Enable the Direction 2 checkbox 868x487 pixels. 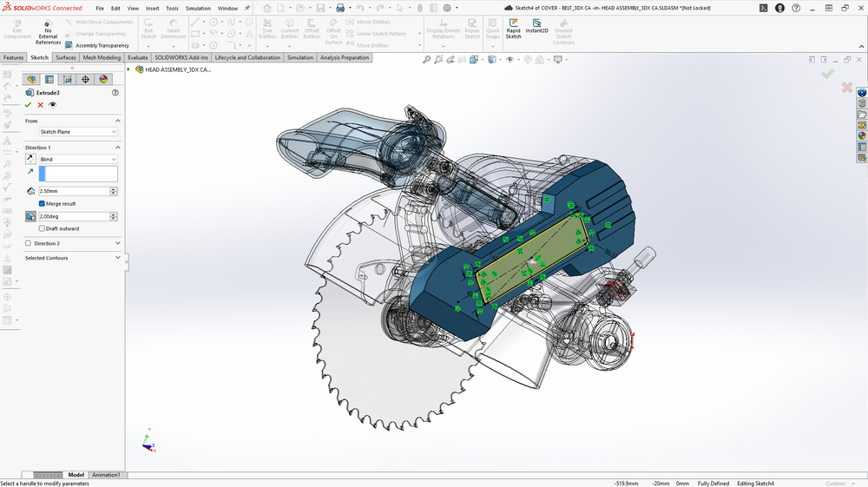29,243
